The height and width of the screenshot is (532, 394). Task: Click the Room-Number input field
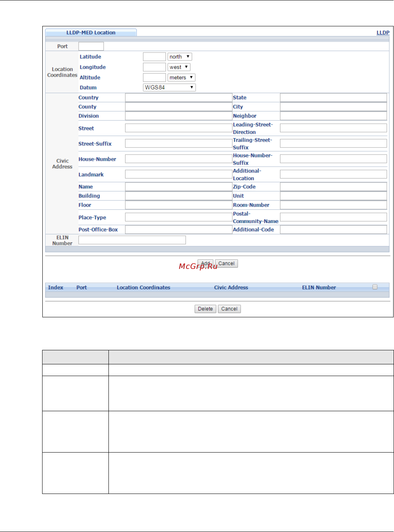333,205
